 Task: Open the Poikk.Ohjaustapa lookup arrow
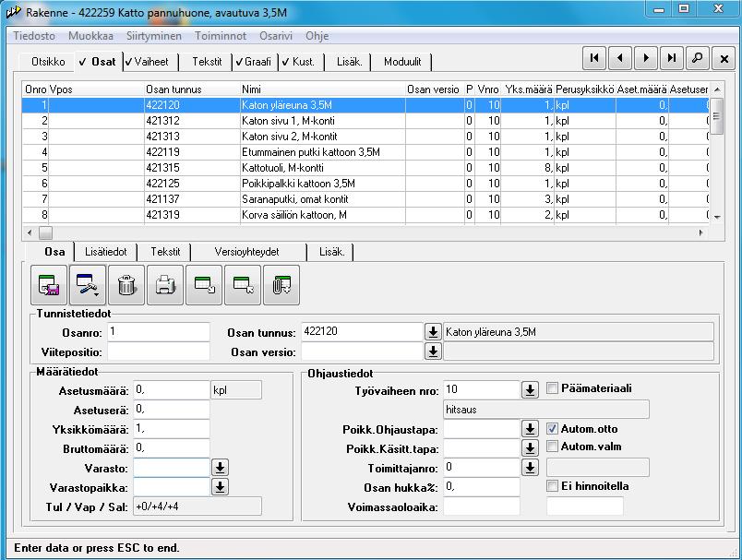530,429
